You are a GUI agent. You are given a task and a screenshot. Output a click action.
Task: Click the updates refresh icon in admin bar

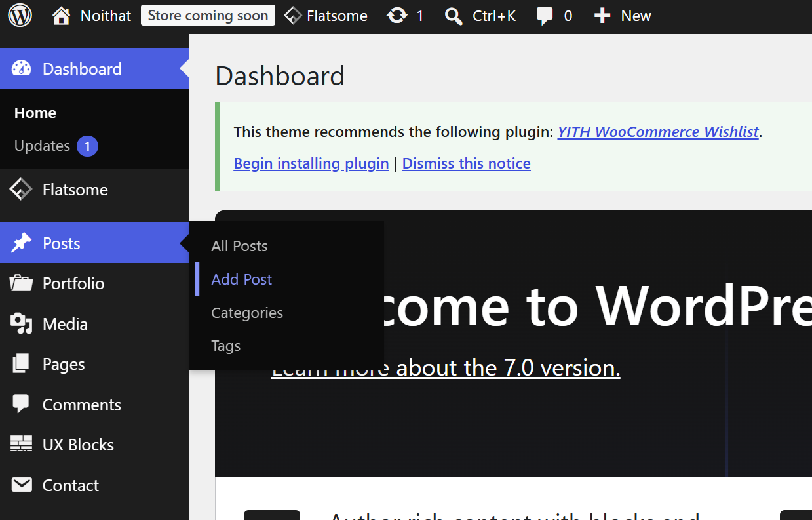[397, 16]
